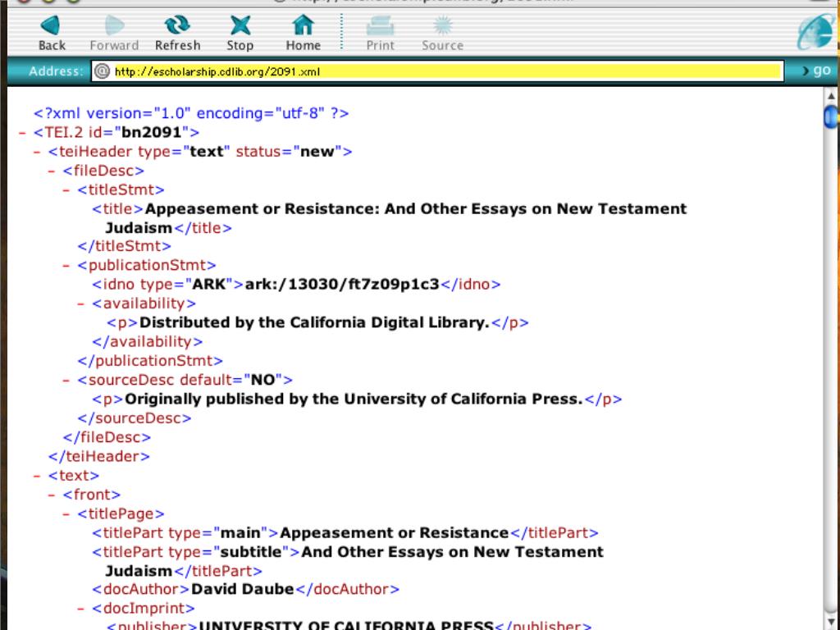This screenshot has width=840, height=630.
Task: Collapse the publicationStmt node
Action: [66, 265]
